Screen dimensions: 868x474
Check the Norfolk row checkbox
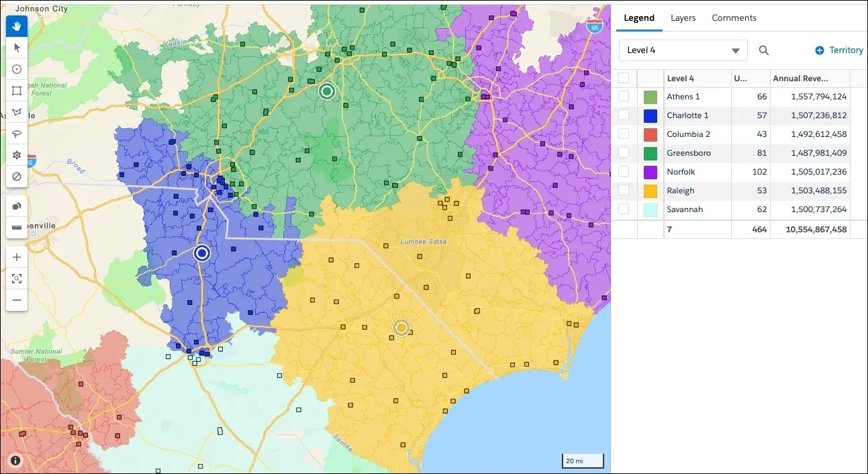tap(624, 172)
